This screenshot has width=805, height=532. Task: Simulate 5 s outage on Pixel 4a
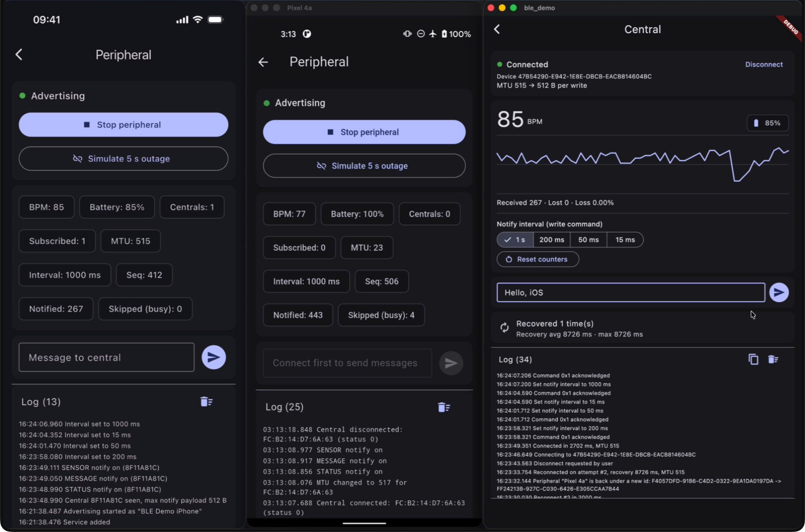(364, 166)
